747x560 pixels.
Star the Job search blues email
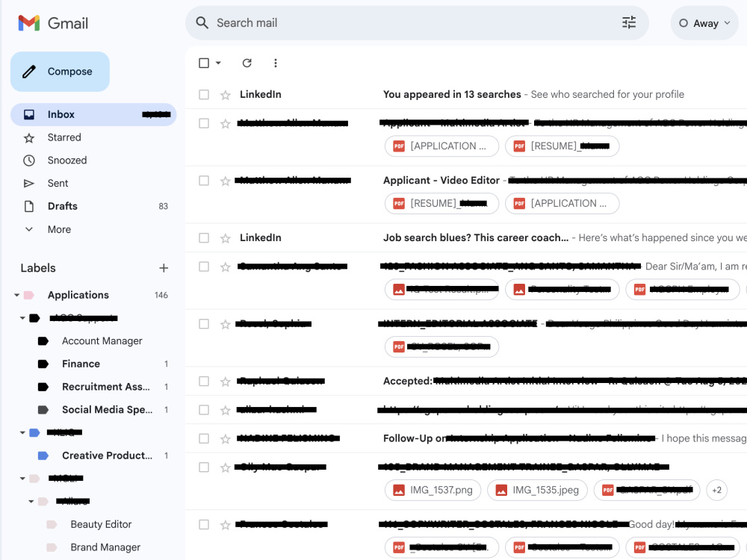(226, 238)
